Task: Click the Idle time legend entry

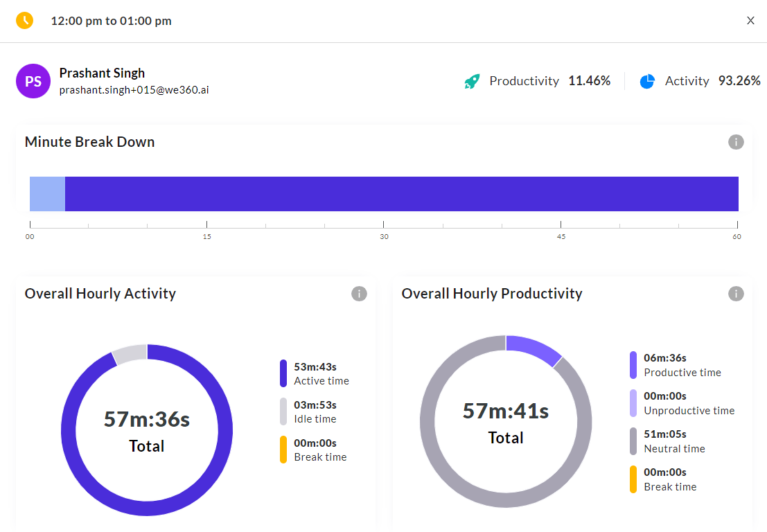Action: coord(315,411)
